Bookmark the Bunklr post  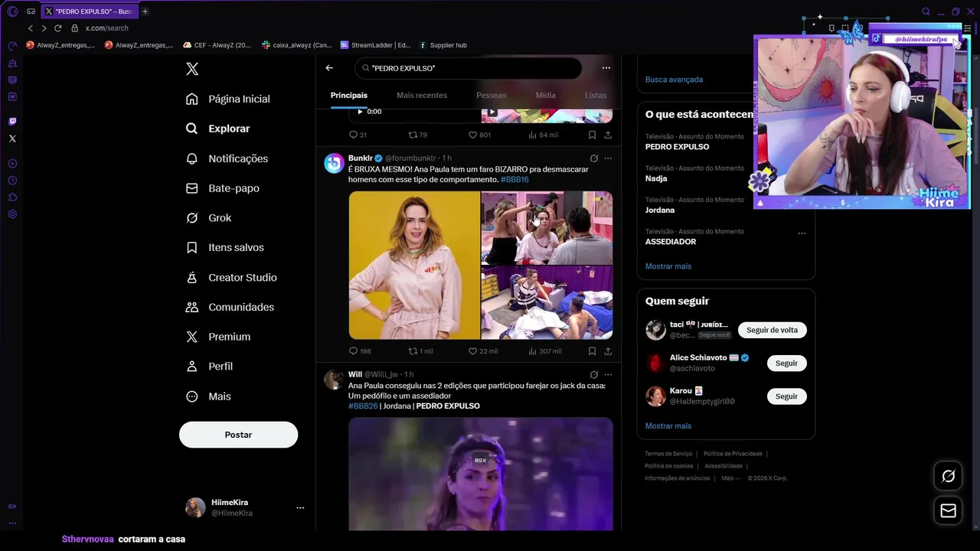click(x=592, y=351)
